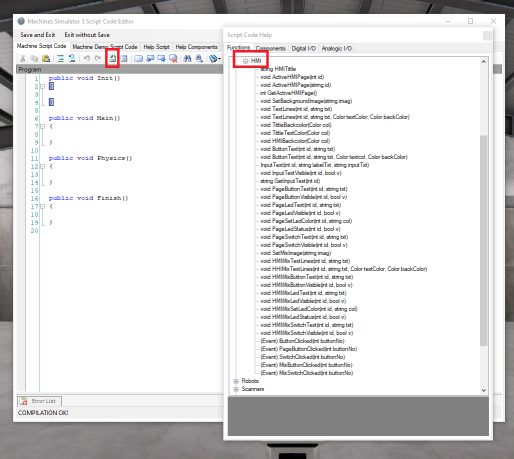Image resolution: width=514 pixels, height=459 pixels.
Task: Select 'void PageSetLedColor' entry
Action: (x=306, y=221)
